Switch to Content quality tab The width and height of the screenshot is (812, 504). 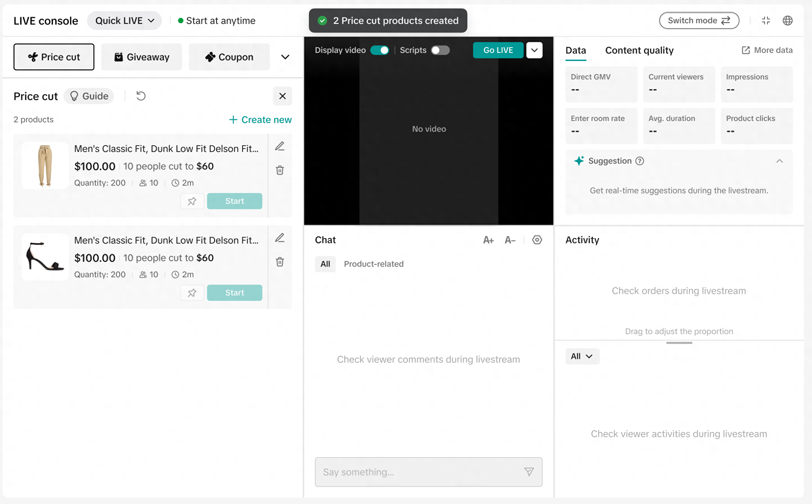click(639, 50)
